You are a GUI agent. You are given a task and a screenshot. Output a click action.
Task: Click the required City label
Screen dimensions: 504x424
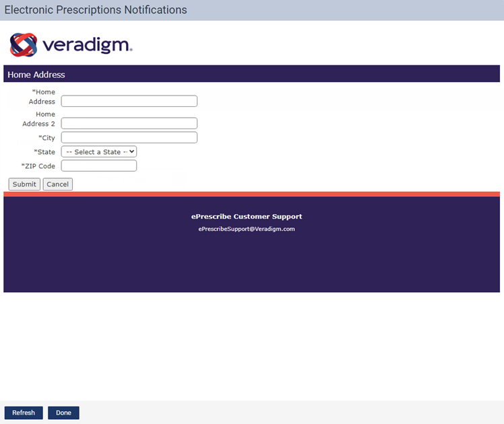[x=46, y=138]
